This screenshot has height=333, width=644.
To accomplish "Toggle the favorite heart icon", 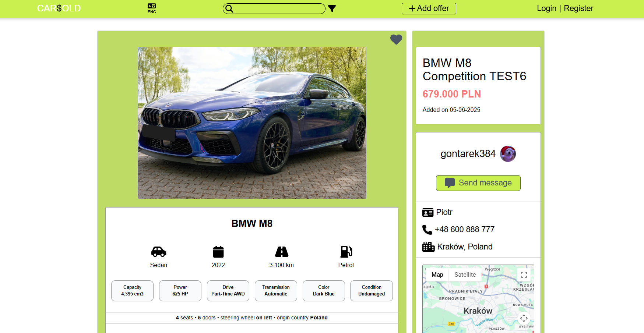I will (396, 39).
